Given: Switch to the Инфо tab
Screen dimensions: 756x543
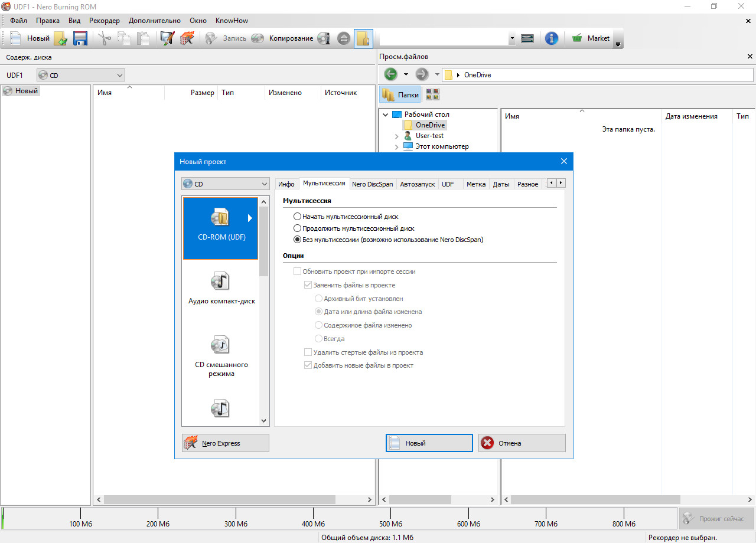Looking at the screenshot, I should click(286, 184).
